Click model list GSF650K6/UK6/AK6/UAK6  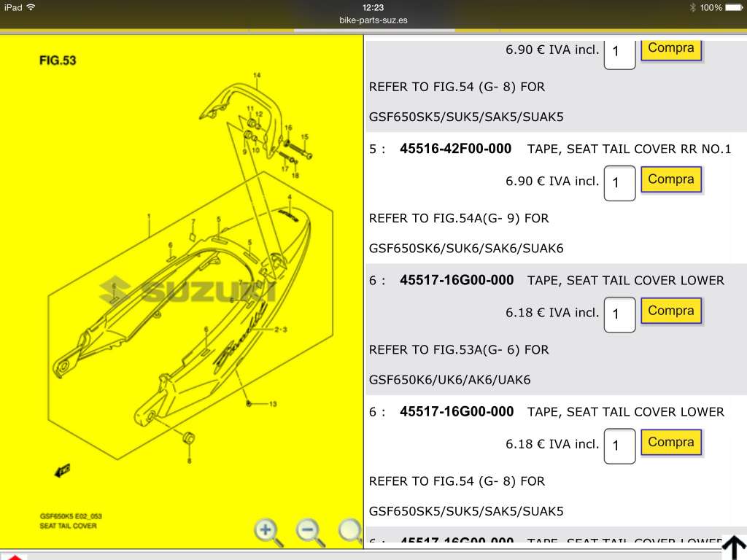click(x=449, y=379)
